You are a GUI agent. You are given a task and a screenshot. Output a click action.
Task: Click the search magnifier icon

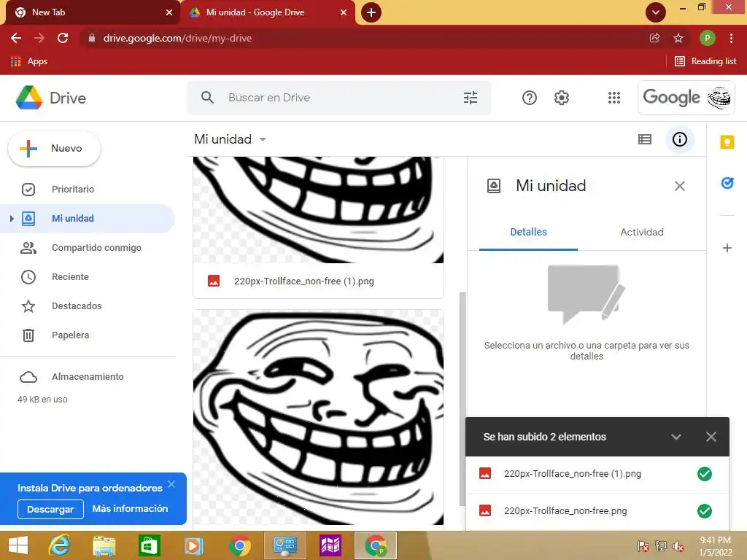pos(207,98)
